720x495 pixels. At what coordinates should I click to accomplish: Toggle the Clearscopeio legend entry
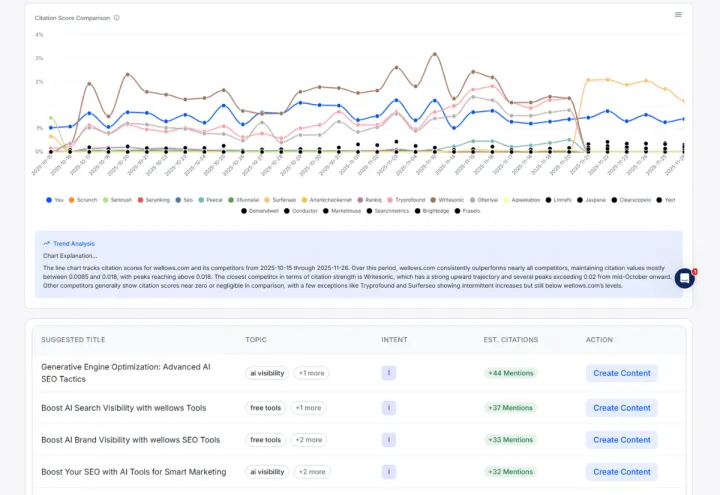tap(631, 200)
